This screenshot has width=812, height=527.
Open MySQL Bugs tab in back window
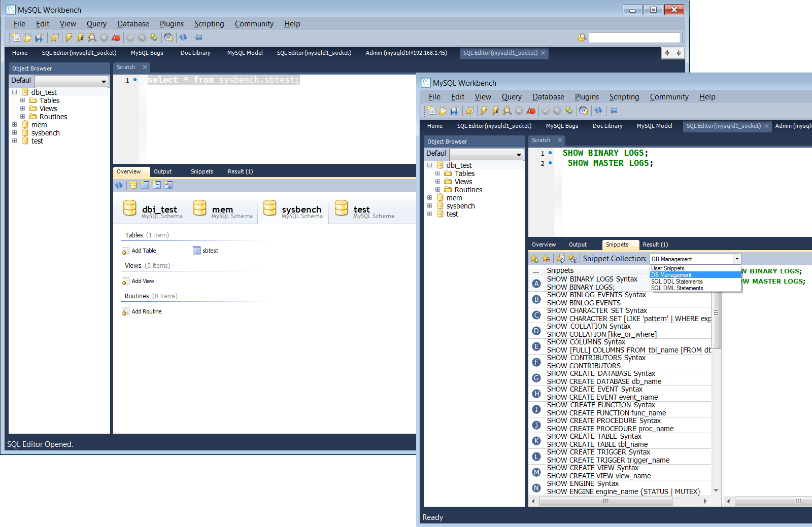coord(147,53)
